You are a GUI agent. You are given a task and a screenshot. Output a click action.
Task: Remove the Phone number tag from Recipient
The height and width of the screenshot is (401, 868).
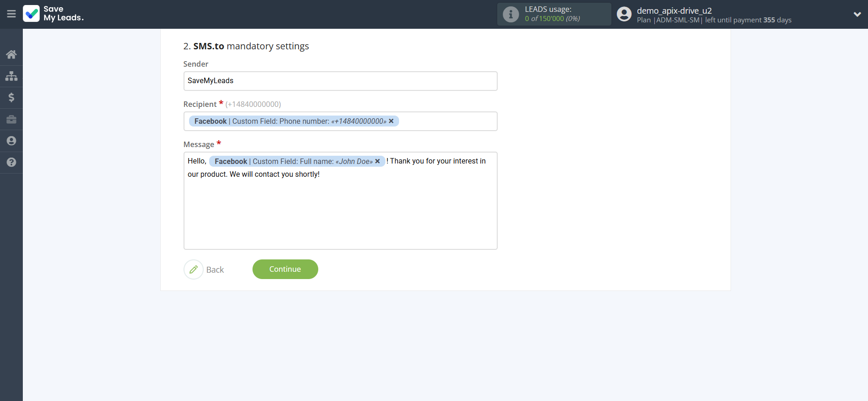391,121
